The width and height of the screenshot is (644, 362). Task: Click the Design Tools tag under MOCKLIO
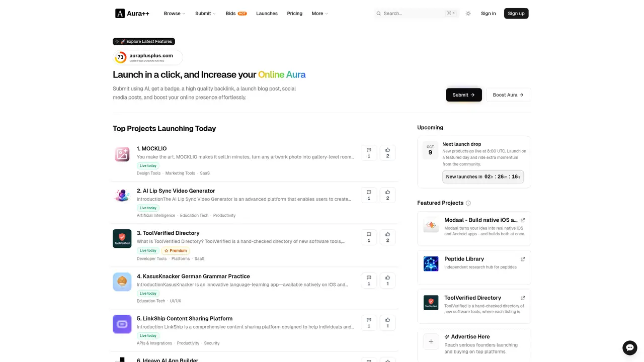click(x=148, y=173)
